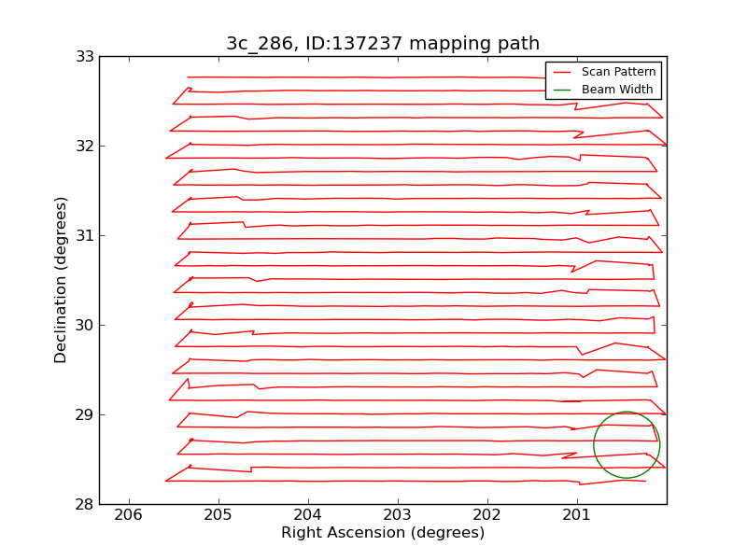Click the plot title '3c_286, ID:137237 mapping path'
The image size is (747, 560).
pos(383,43)
